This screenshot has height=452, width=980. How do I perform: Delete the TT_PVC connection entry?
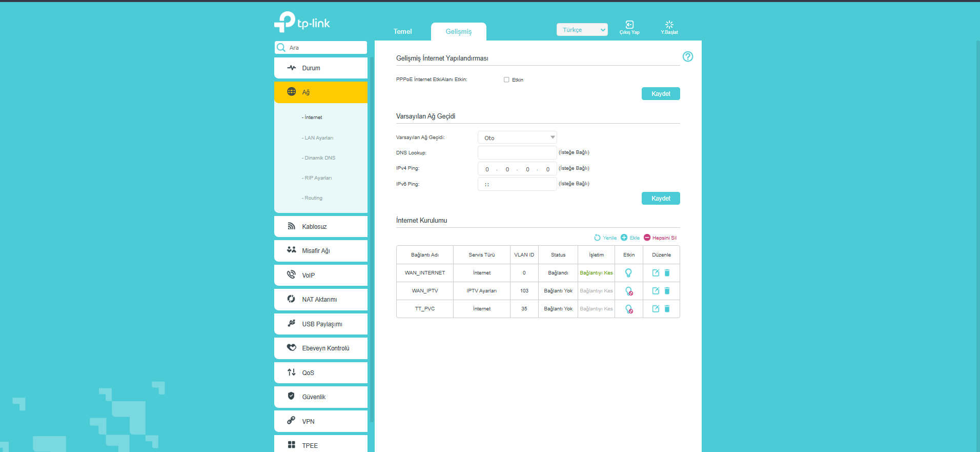click(x=667, y=309)
